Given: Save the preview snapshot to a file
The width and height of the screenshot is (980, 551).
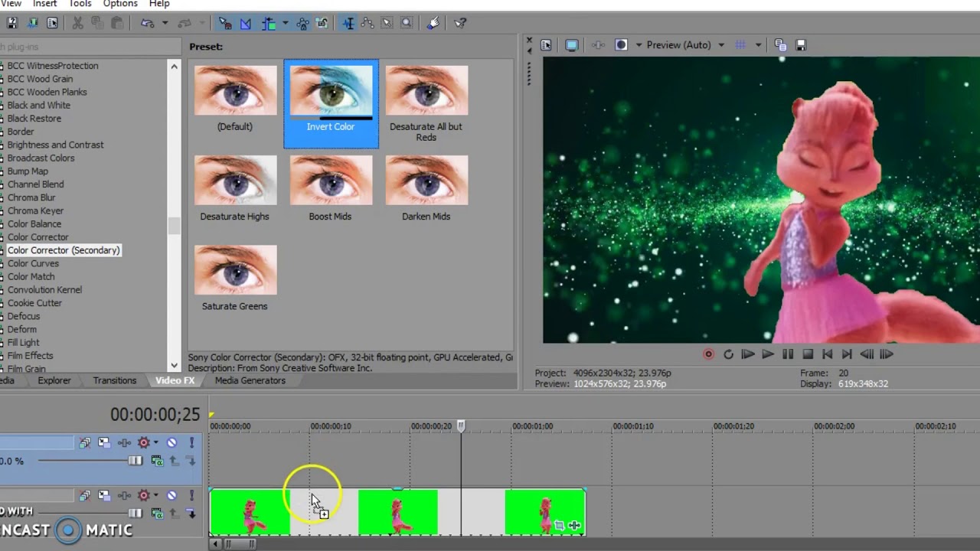Looking at the screenshot, I should 801,45.
